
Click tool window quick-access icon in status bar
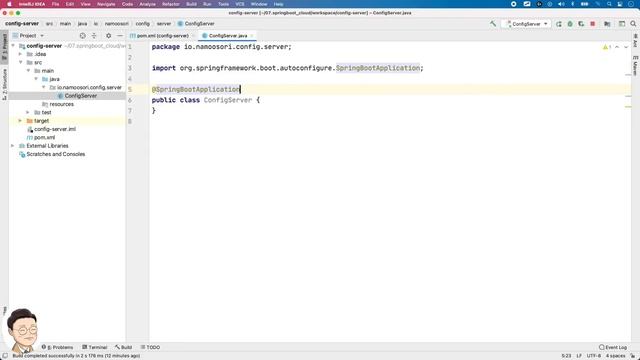[5, 356]
